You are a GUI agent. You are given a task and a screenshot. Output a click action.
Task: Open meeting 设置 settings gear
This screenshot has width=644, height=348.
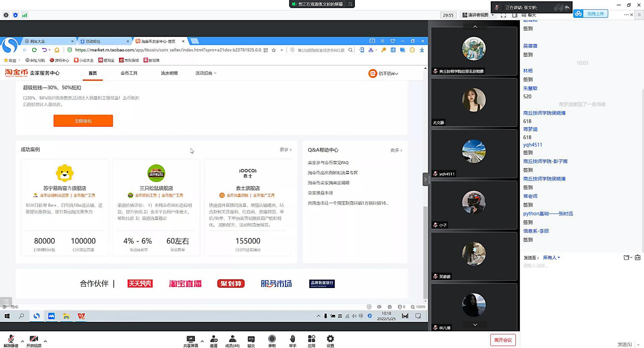pos(330,341)
